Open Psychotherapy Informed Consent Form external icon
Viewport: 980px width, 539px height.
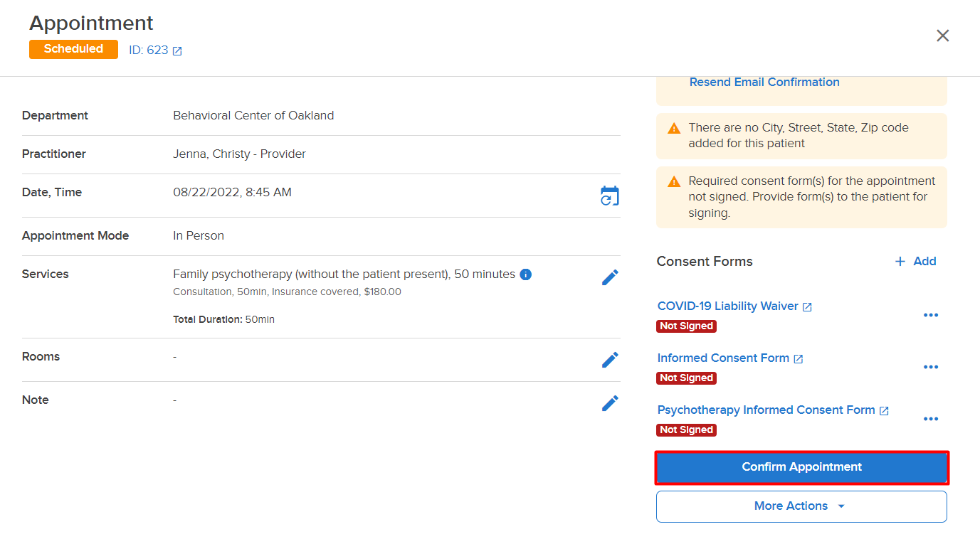click(x=884, y=411)
